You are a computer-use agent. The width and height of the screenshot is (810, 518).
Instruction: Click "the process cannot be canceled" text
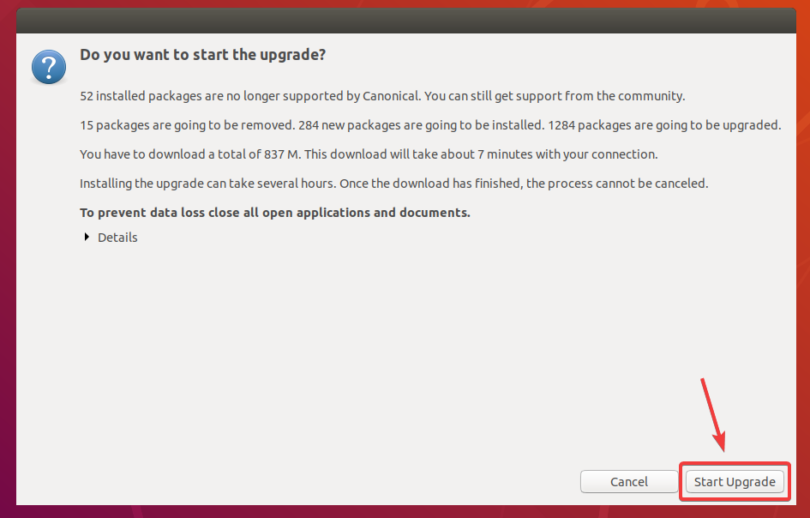622,184
